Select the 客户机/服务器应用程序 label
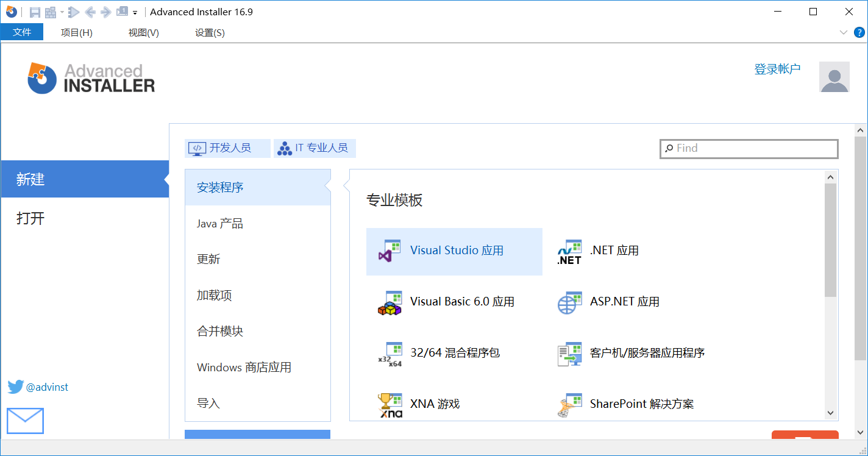The height and width of the screenshot is (456, 868). pos(647,352)
